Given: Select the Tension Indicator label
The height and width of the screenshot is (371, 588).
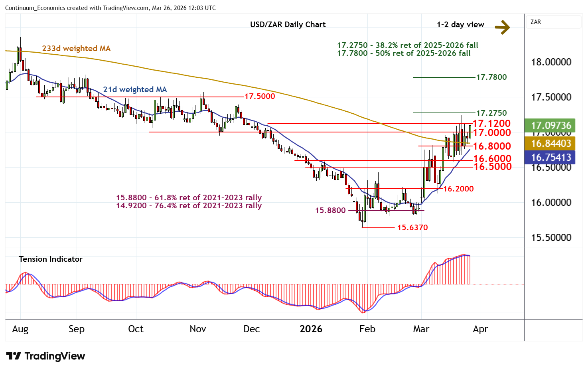Looking at the screenshot, I should click(51, 259).
